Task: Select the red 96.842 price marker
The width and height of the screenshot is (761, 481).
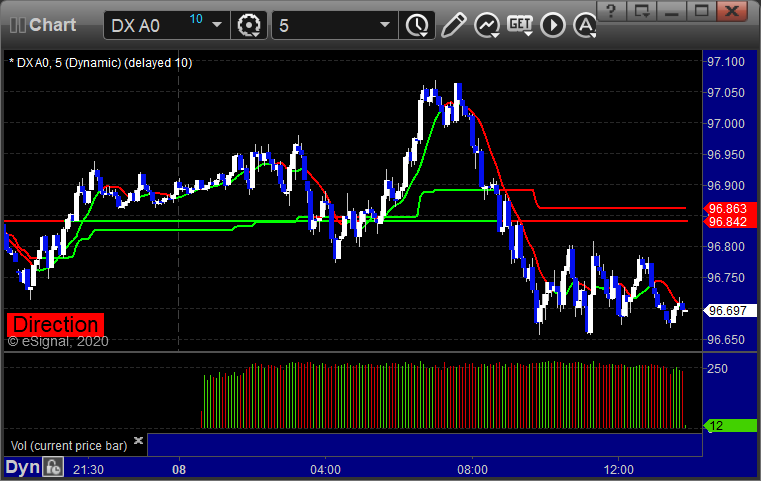Action: click(x=729, y=222)
